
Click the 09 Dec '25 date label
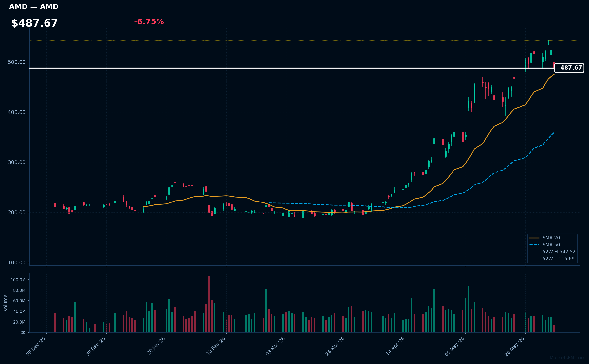36,346
